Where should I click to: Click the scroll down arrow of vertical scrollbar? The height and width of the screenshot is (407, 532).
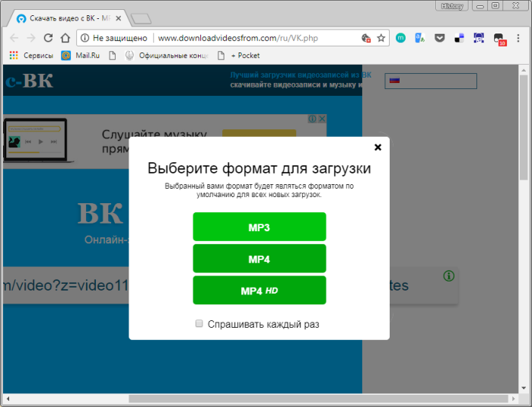pos(524,388)
